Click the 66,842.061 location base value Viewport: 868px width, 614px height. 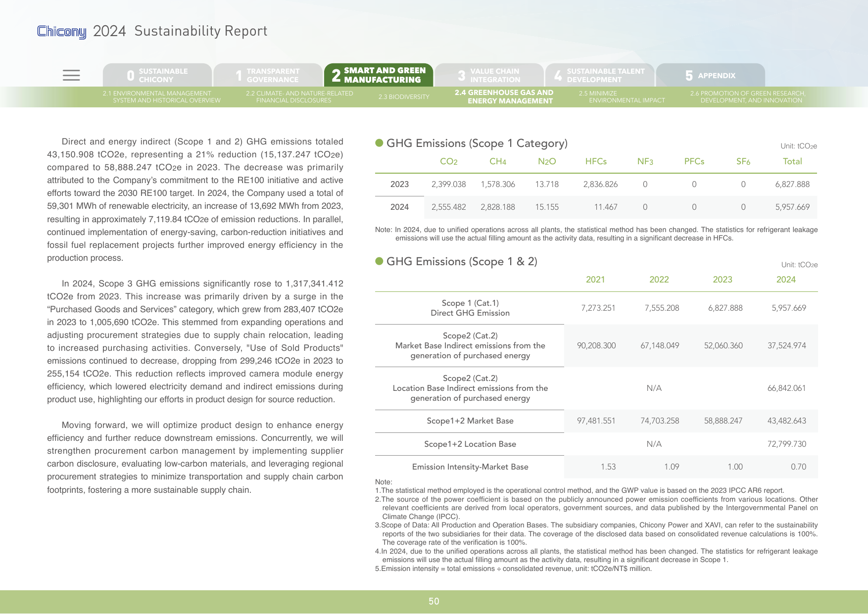tap(787, 388)
